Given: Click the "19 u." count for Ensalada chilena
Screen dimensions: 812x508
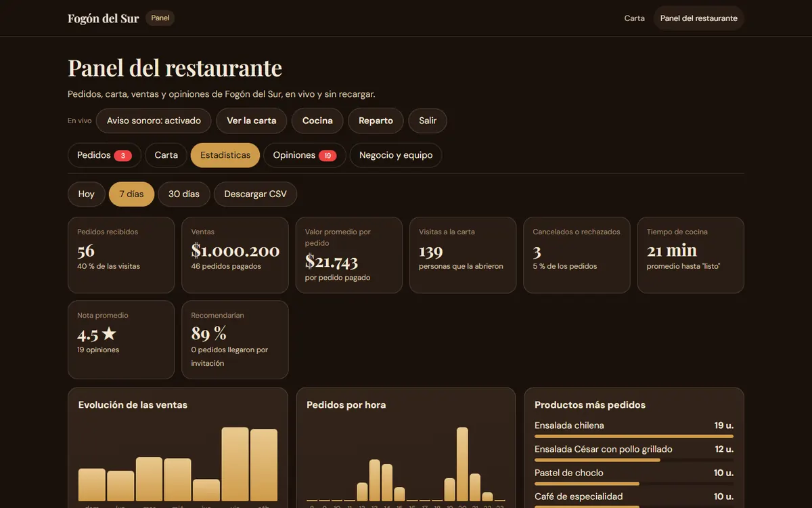Looking at the screenshot, I should pos(724,425).
